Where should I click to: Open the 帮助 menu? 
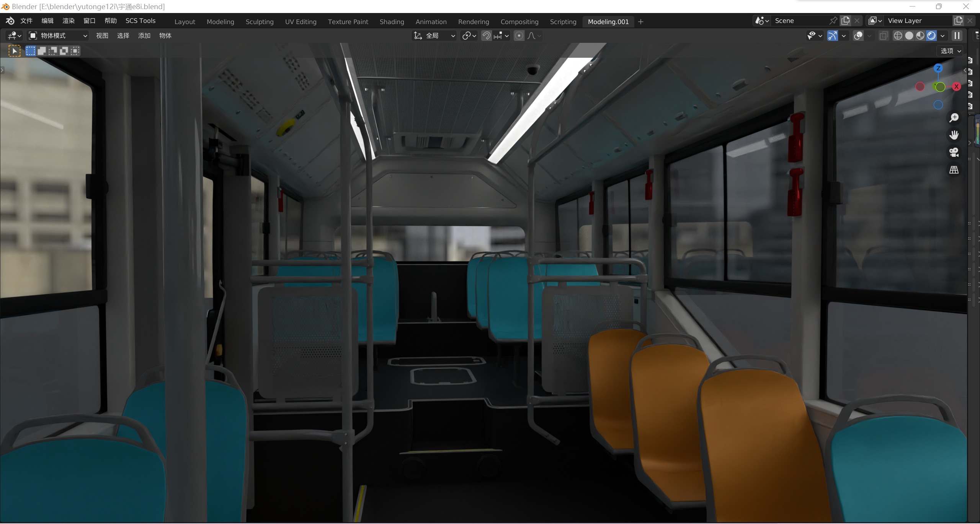[111, 21]
